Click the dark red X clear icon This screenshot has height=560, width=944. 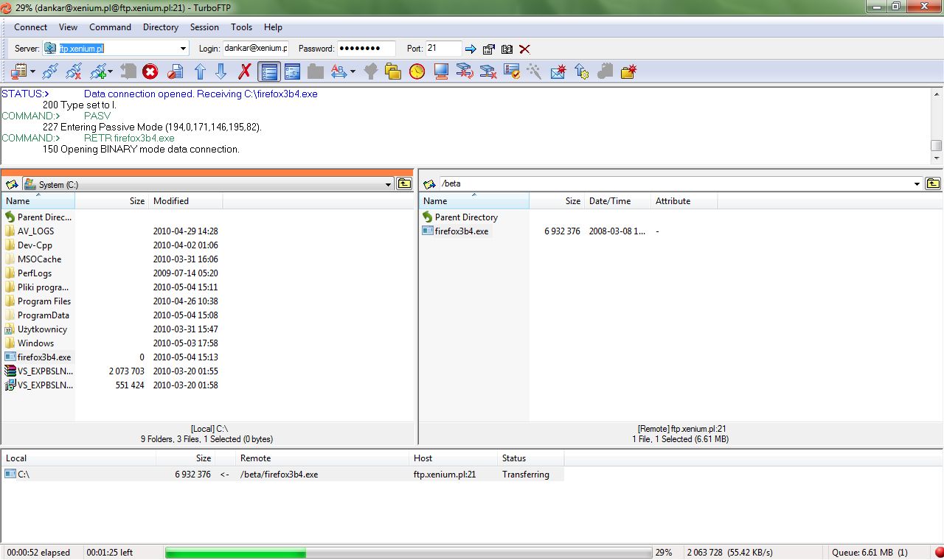pyautogui.click(x=524, y=49)
